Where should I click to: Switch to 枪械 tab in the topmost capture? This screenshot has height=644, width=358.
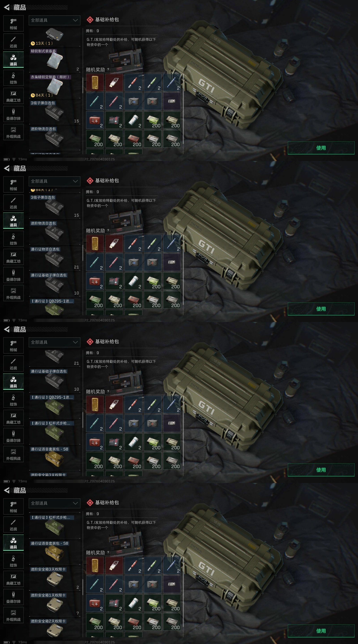(x=13, y=23)
